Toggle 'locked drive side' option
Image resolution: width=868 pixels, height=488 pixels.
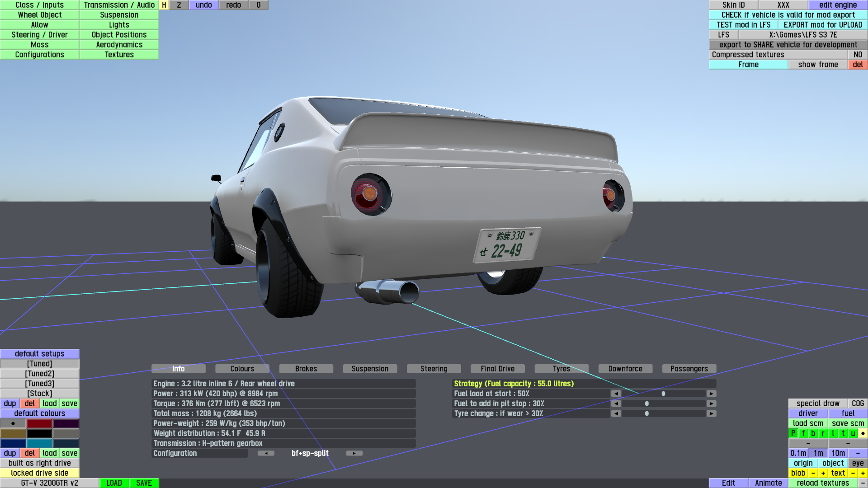(x=40, y=473)
